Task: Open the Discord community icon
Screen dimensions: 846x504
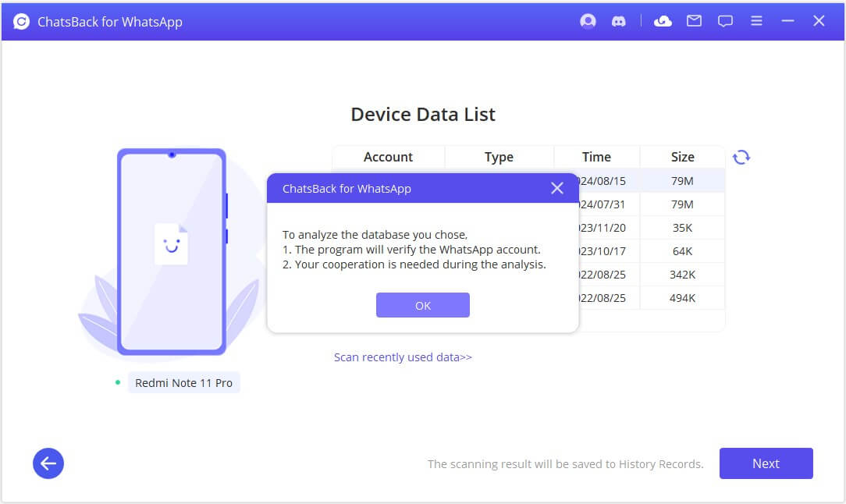Action: (x=618, y=21)
